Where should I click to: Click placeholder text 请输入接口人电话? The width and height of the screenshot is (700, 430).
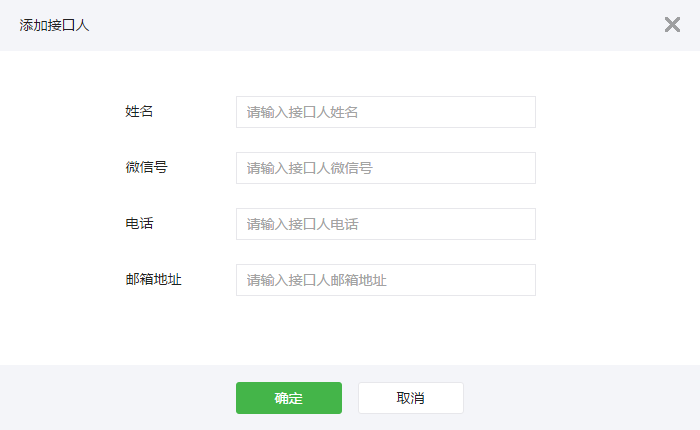point(302,224)
